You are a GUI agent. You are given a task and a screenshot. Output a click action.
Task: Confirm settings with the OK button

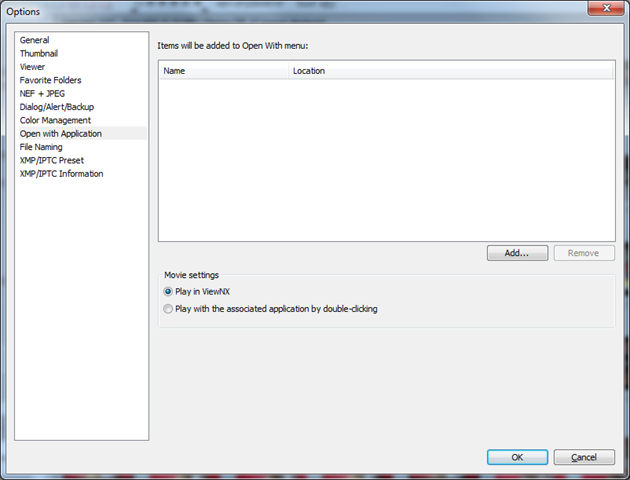click(517, 457)
